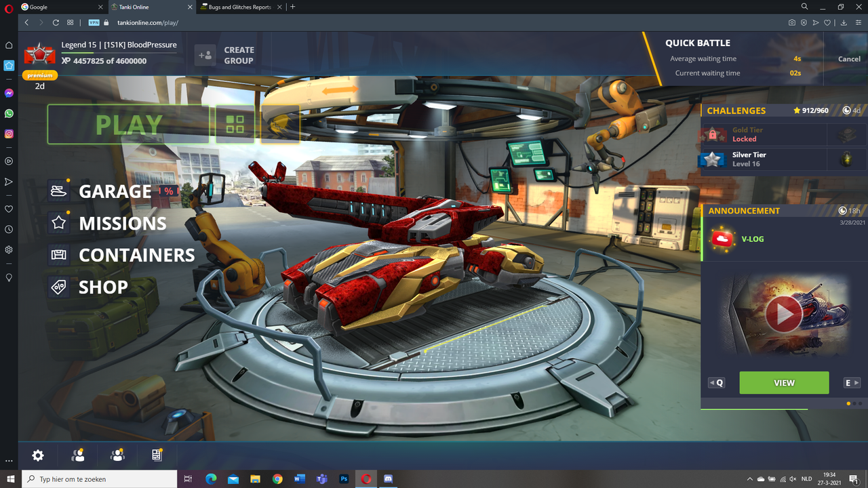Open Opera downloads icon
Image resolution: width=868 pixels, height=488 pixels.
coord(844,22)
